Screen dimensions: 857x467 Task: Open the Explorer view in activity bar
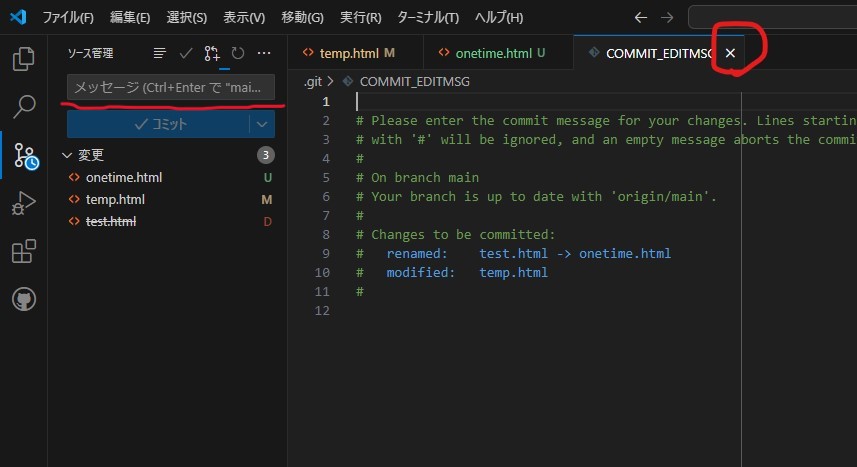coord(23,59)
